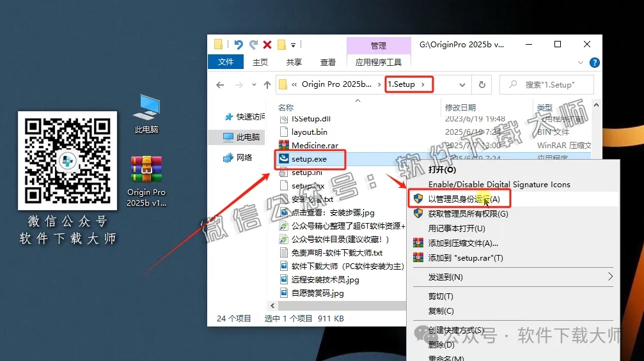This screenshot has height=361, width=644.
Task: Select the 公众号软件目录(建议收藏！) shortcut
Action: pos(340,239)
